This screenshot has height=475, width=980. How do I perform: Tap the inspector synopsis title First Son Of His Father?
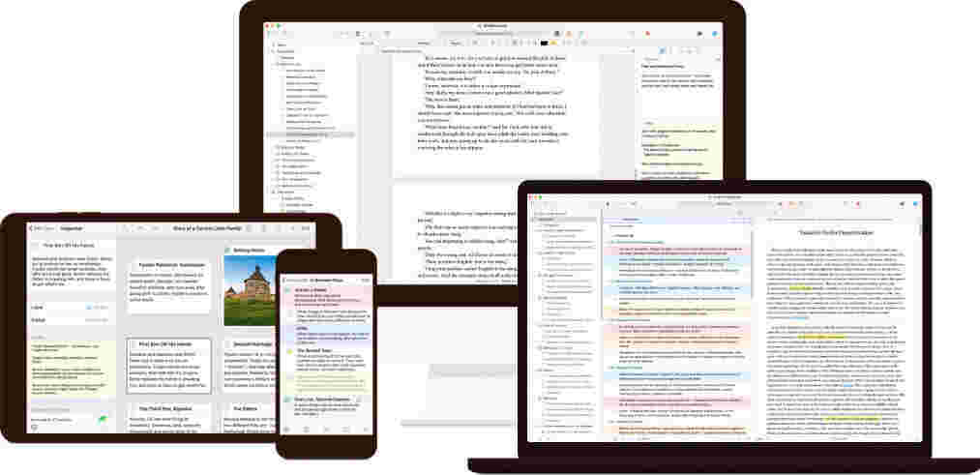(69, 247)
